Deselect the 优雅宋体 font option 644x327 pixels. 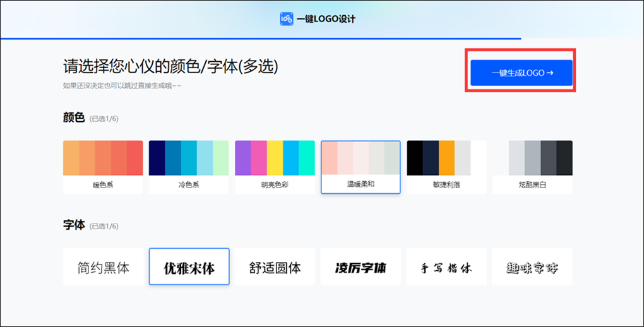(189, 266)
